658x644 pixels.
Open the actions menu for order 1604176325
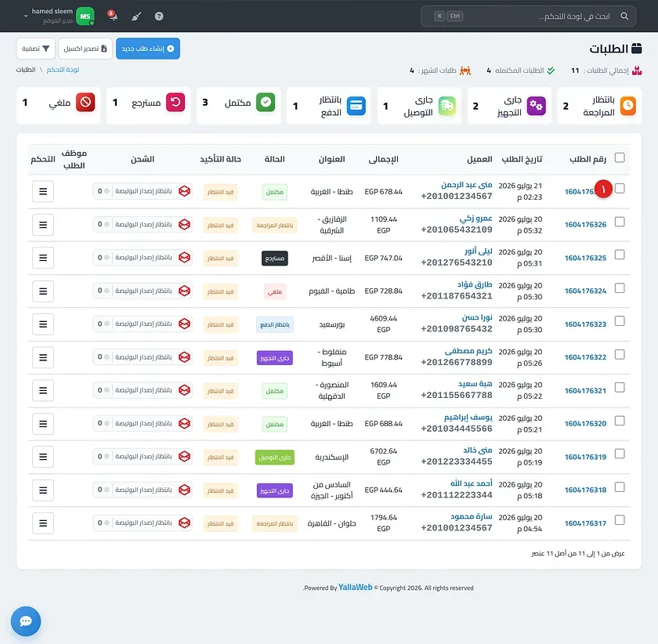[x=43, y=258]
